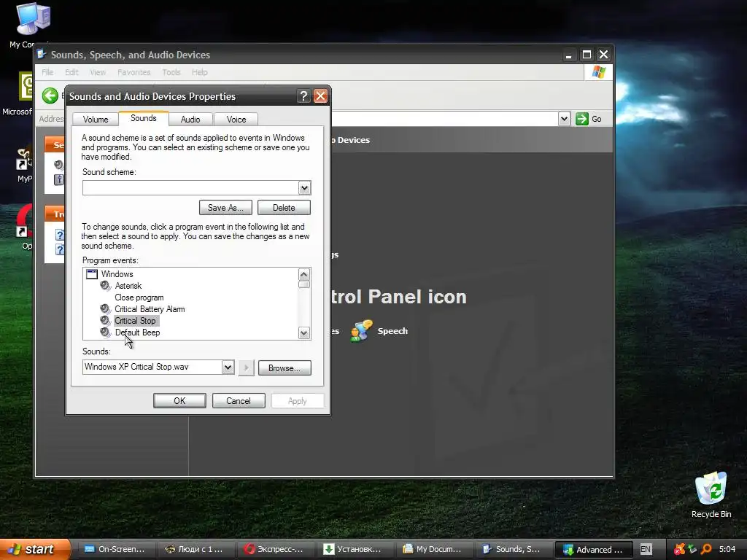Select the Asterisk program event
Screen dimensions: 747x560
click(x=128, y=286)
